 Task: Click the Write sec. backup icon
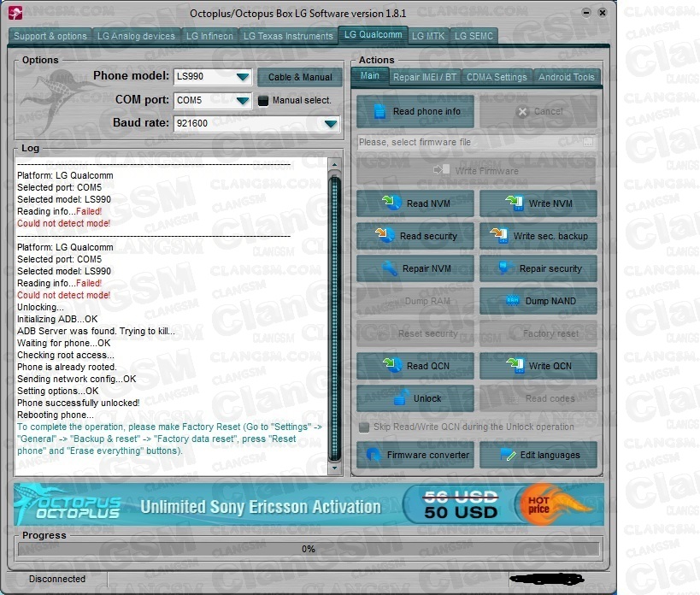pos(499,235)
